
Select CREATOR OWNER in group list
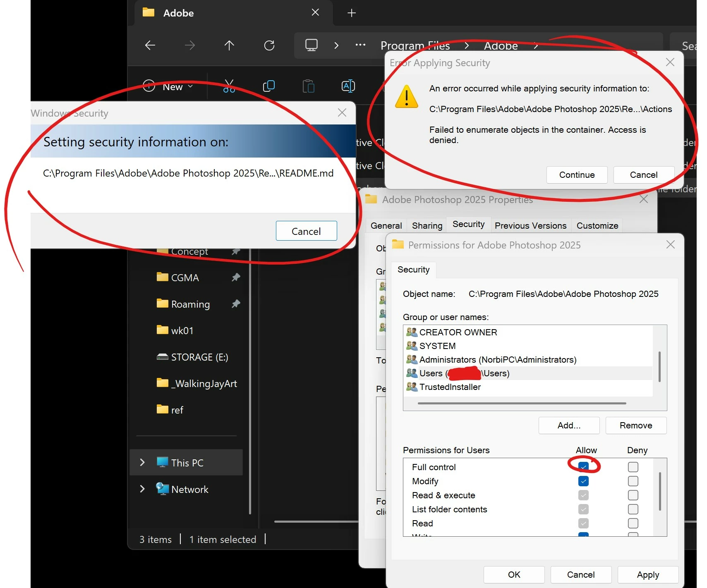[x=529, y=332]
